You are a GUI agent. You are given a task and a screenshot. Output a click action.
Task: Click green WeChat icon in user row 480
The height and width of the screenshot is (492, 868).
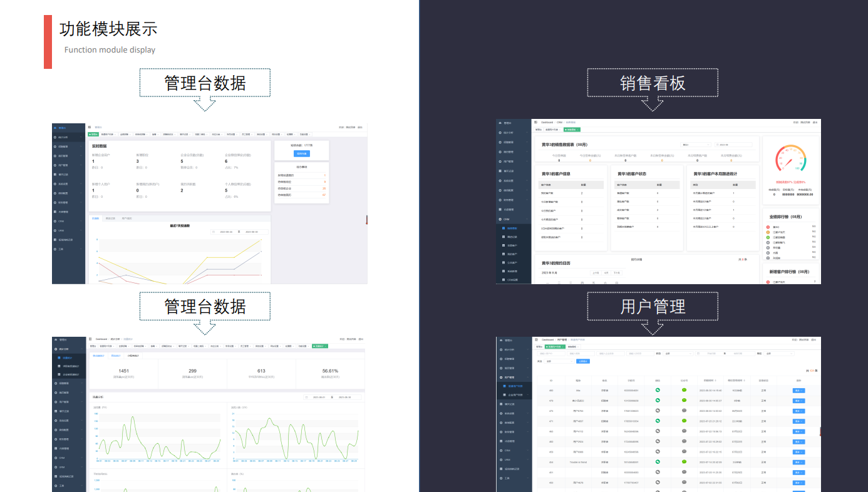pyautogui.click(x=658, y=390)
